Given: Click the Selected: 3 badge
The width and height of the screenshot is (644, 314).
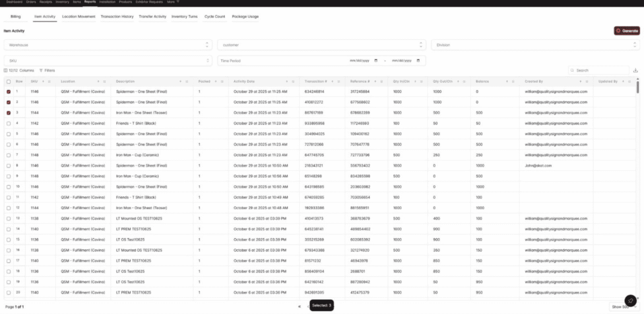Looking at the screenshot, I should pos(322,306).
